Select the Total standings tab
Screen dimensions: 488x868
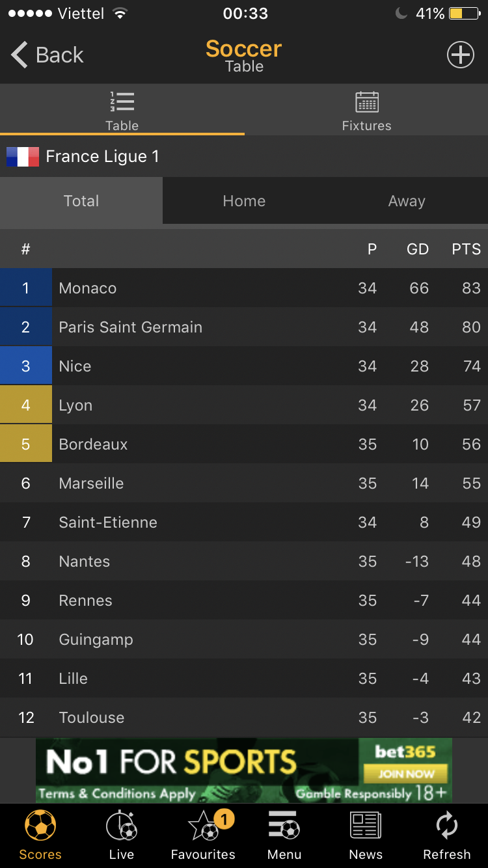[x=81, y=201]
